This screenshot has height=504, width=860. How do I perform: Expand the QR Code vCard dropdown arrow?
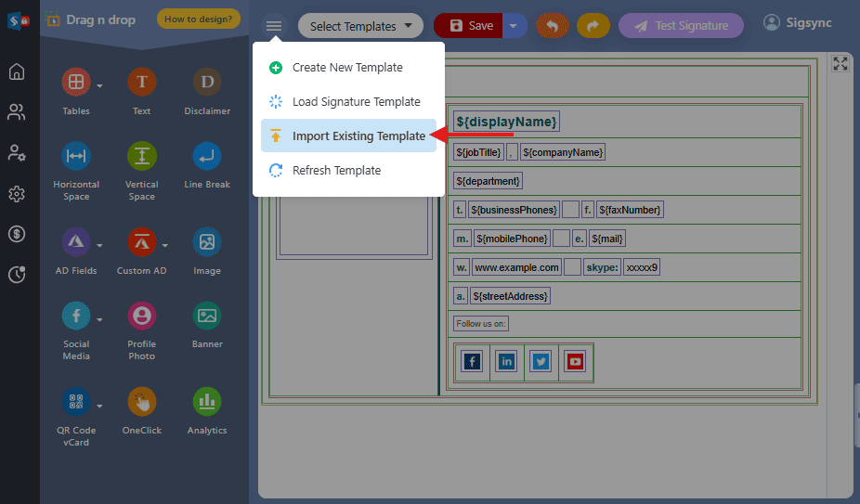point(99,406)
